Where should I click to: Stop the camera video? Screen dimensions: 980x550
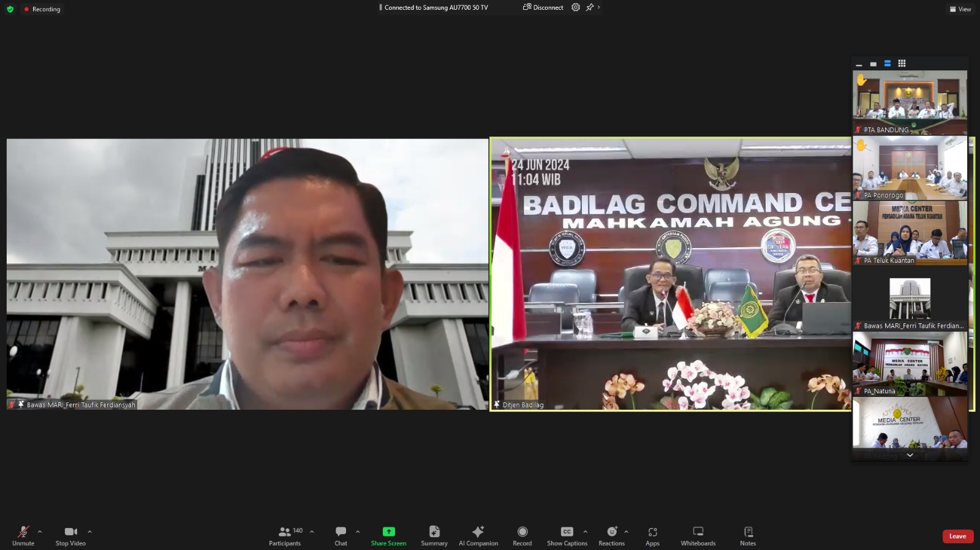70,535
